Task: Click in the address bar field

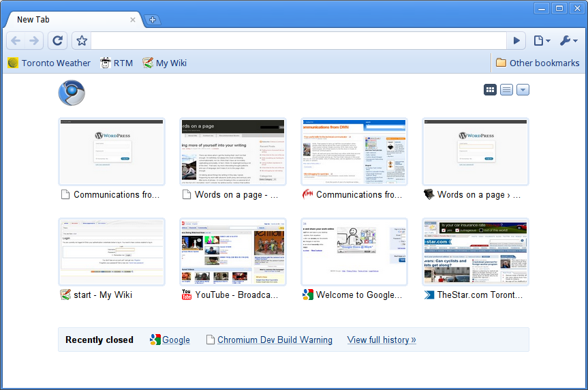Action: 298,41
